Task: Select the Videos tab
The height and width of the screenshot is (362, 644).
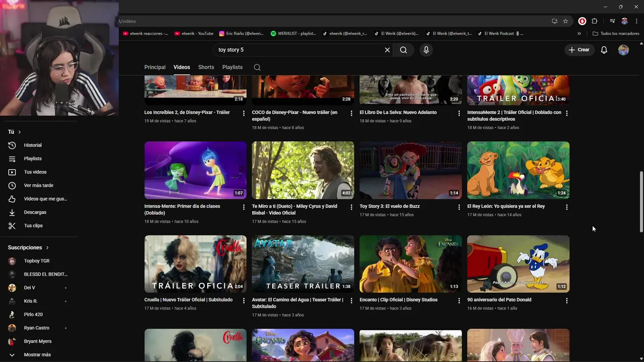Action: point(182,67)
